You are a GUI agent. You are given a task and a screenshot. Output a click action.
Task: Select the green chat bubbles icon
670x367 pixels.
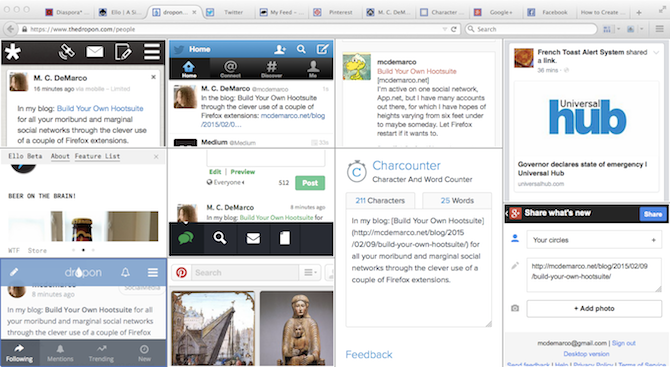coord(186,238)
